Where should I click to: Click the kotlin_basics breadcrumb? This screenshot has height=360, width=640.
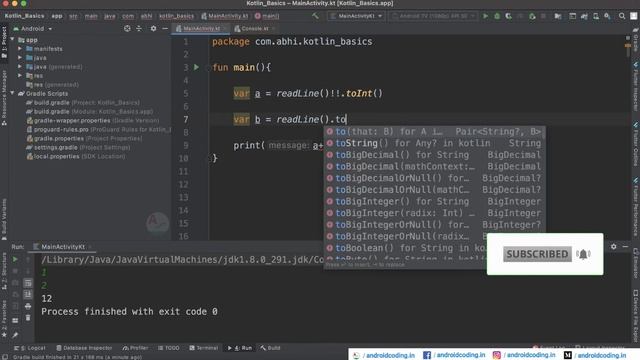(x=176, y=16)
